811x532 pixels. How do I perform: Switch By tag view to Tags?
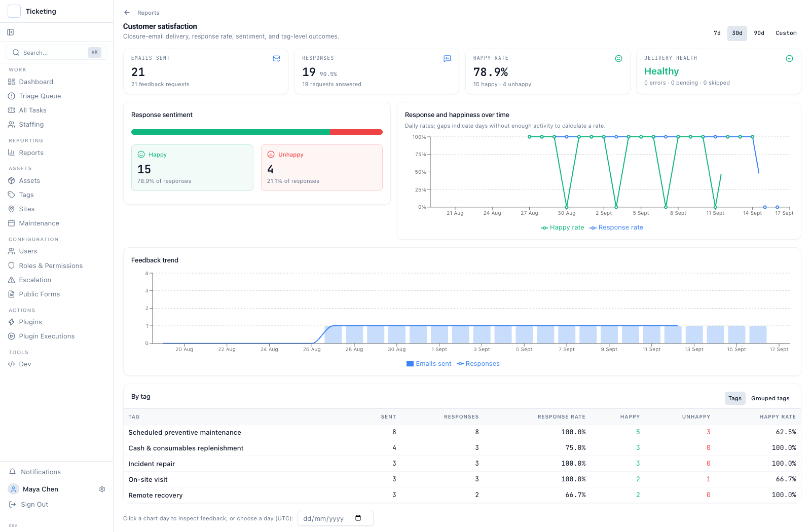tap(735, 399)
